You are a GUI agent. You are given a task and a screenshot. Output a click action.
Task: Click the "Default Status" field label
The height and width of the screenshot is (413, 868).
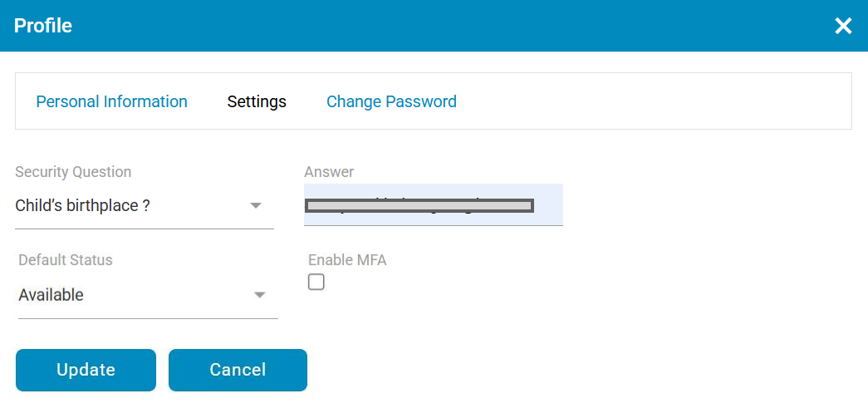(x=66, y=260)
